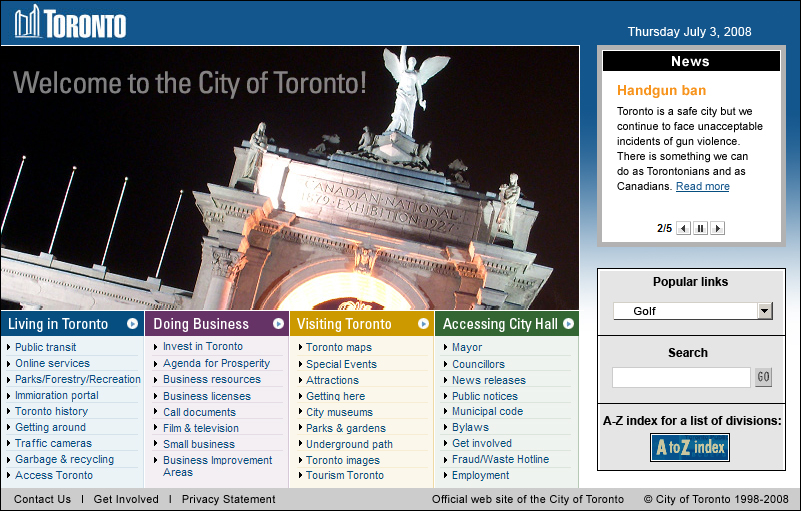The width and height of the screenshot is (801, 511).
Task: Open Business Improvement Areas link
Action: (218, 466)
